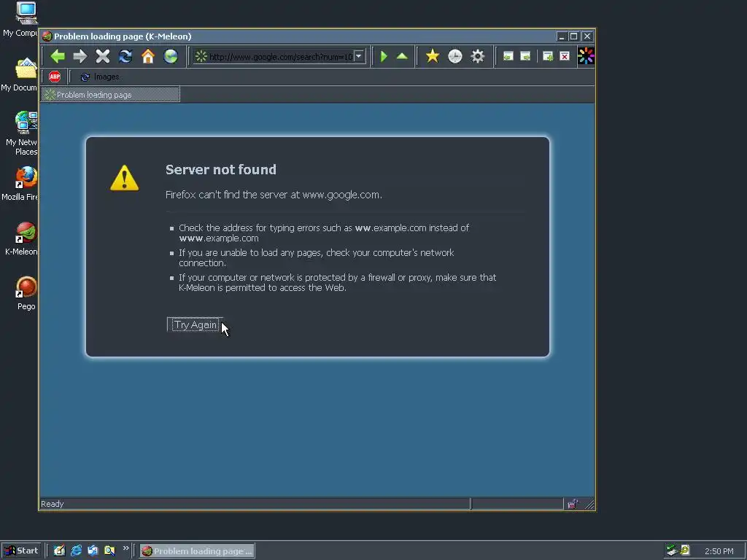
Task: Click the globe search icon
Action: click(x=171, y=56)
